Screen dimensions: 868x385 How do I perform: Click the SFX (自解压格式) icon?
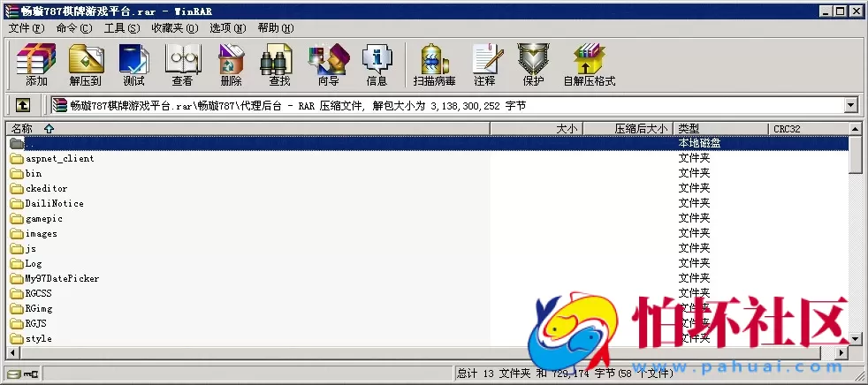[x=590, y=64]
